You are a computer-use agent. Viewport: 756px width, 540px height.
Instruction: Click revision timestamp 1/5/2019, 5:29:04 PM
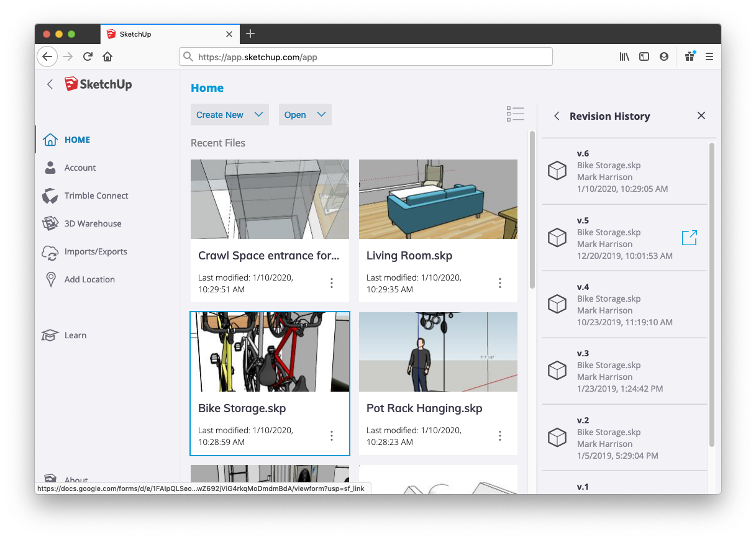(617, 456)
